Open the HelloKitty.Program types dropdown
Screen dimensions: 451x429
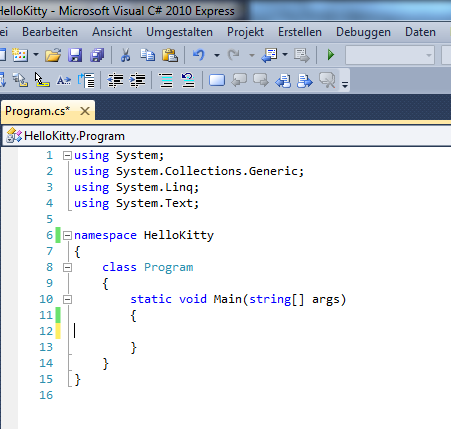tap(227, 136)
